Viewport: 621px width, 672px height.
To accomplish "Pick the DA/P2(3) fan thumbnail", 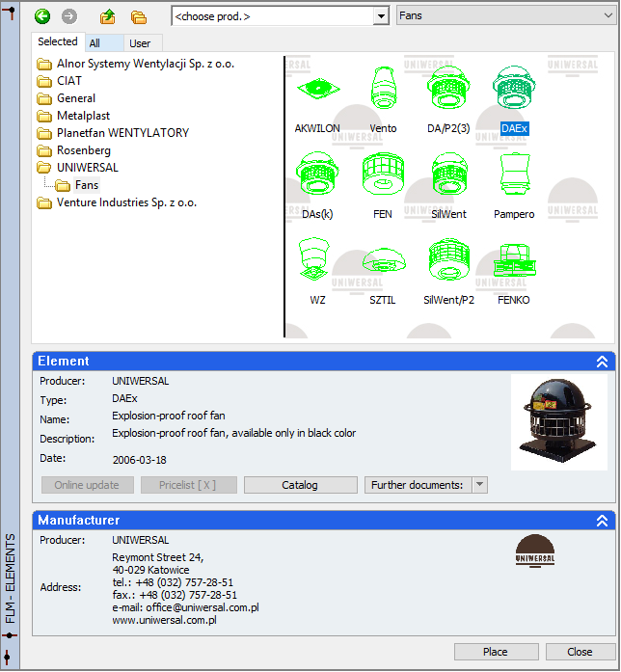I will 449,93.
